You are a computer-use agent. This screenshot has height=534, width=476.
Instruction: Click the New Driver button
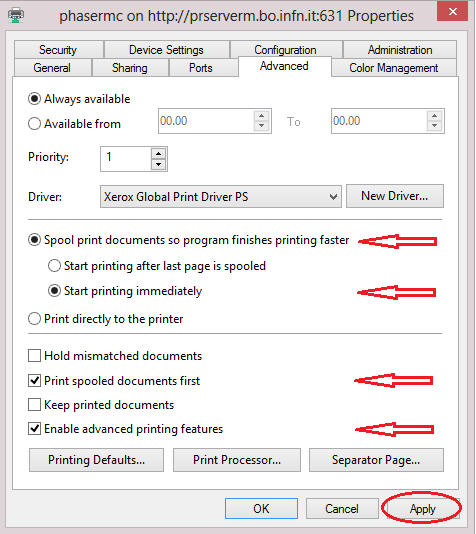tap(395, 196)
